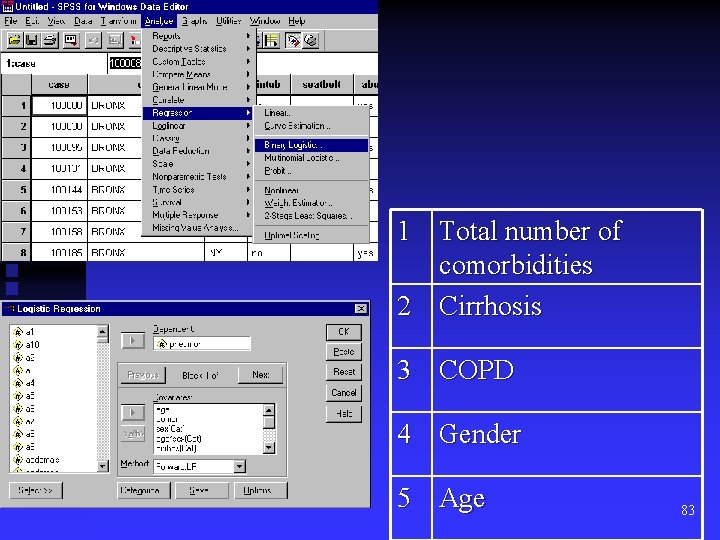Click Cancel in the Logistic Regression dialog
The image size is (720, 540).
tap(343, 393)
